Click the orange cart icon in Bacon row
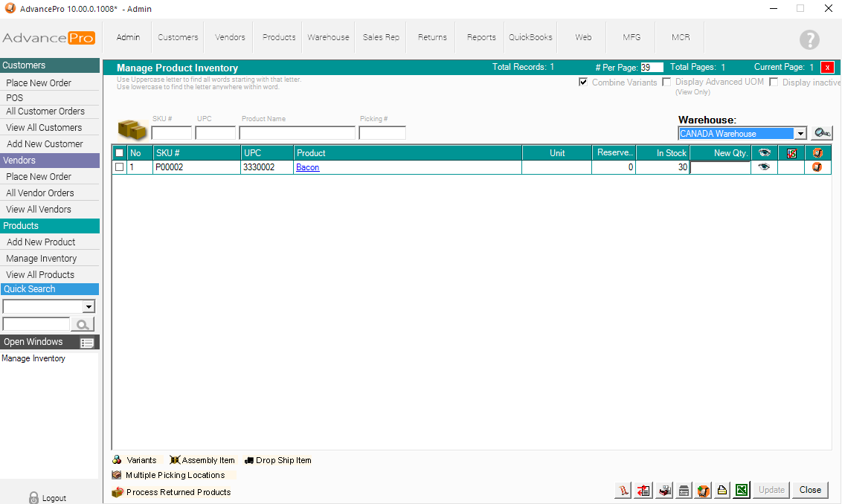Image resolution: width=842 pixels, height=504 pixels. [x=817, y=167]
